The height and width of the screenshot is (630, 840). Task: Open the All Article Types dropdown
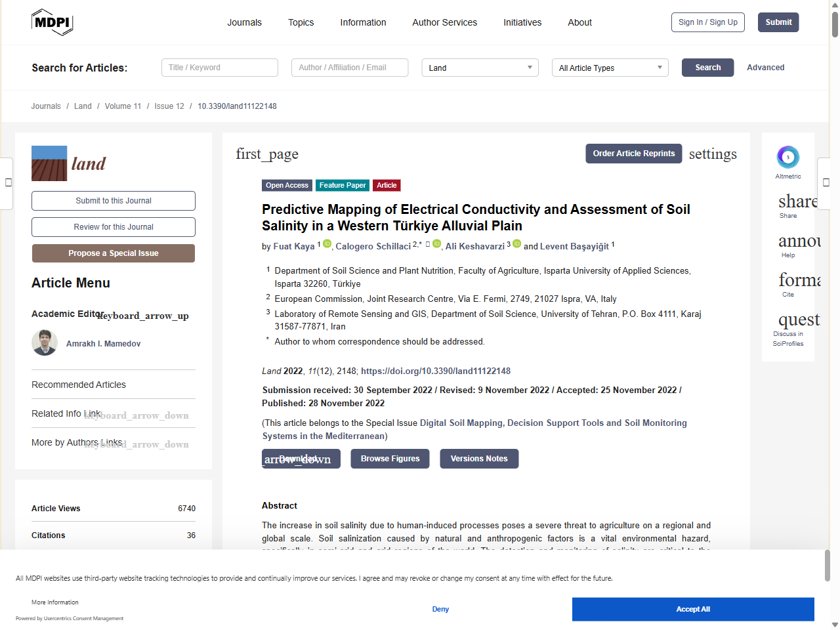tap(610, 68)
